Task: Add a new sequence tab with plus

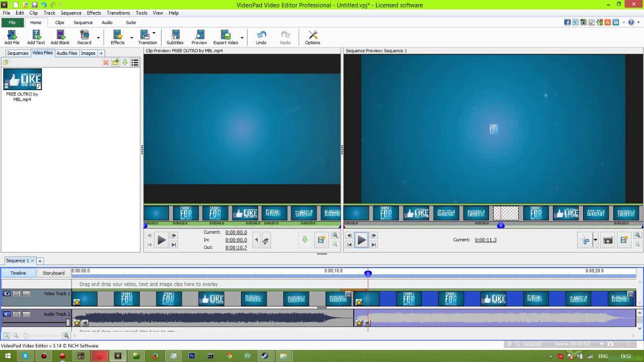Action: [x=40, y=260]
